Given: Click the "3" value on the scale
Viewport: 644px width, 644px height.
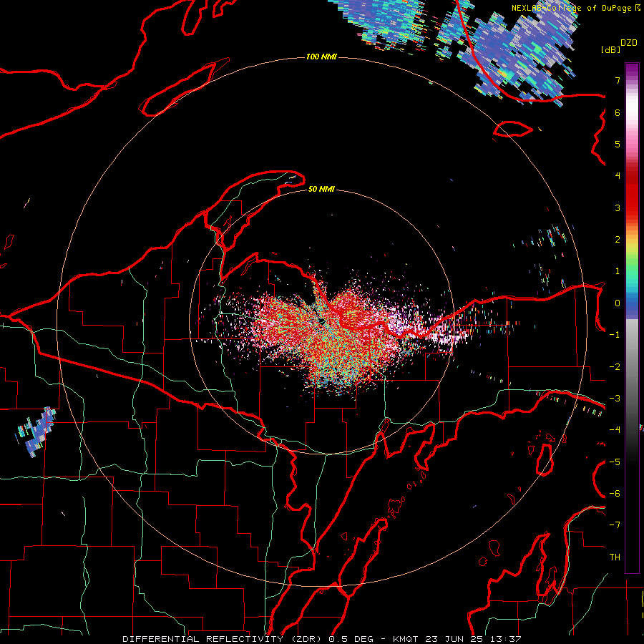Looking at the screenshot, I should coord(618,208).
